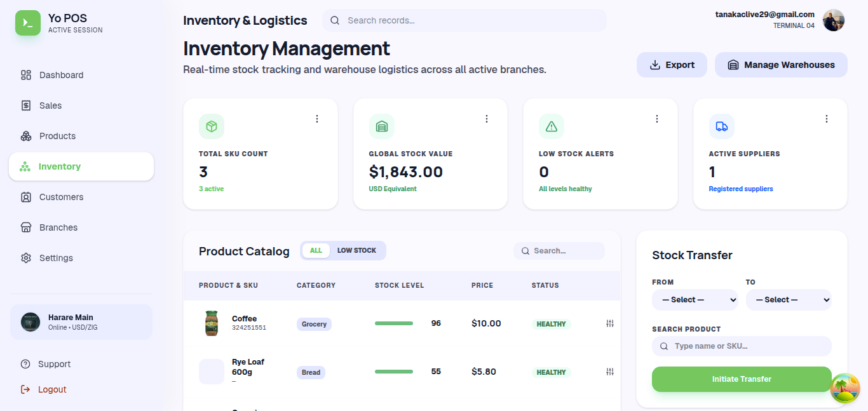Click the Harare Main branch avatar
This screenshot has width=868, height=411.
31,322
